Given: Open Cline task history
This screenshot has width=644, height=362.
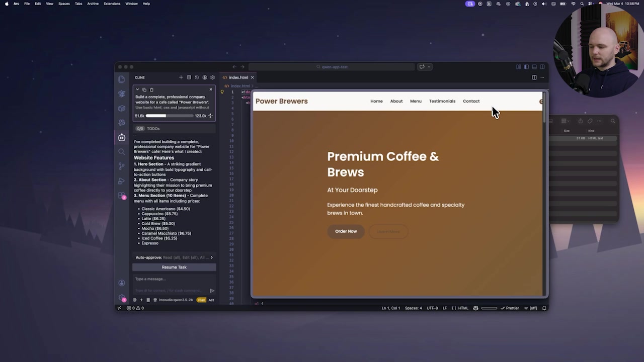Looking at the screenshot, I should pos(197,77).
